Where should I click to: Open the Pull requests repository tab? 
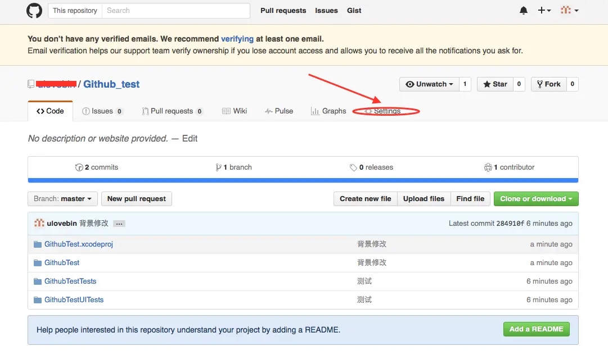tap(172, 111)
